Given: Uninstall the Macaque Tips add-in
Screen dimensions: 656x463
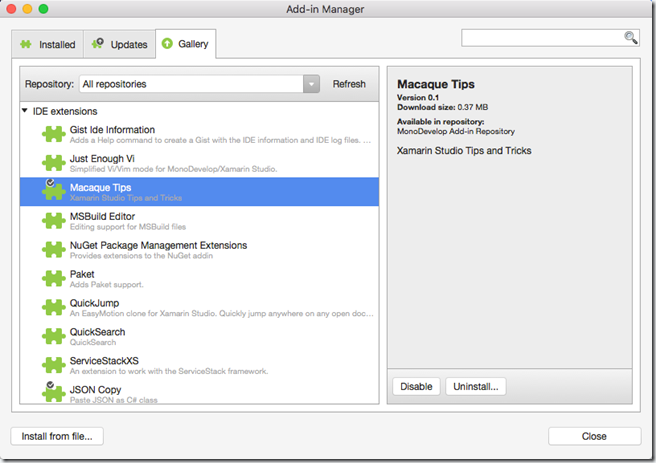Looking at the screenshot, I should click(476, 386).
